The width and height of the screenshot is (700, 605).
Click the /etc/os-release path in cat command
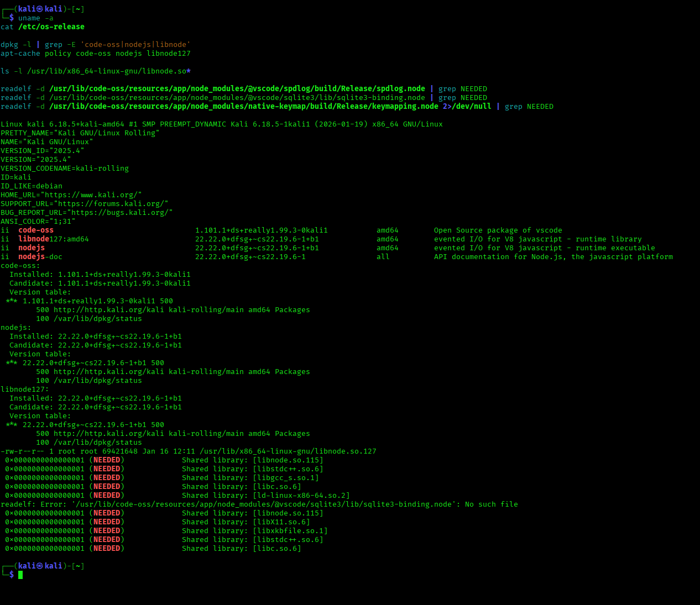pyautogui.click(x=51, y=27)
